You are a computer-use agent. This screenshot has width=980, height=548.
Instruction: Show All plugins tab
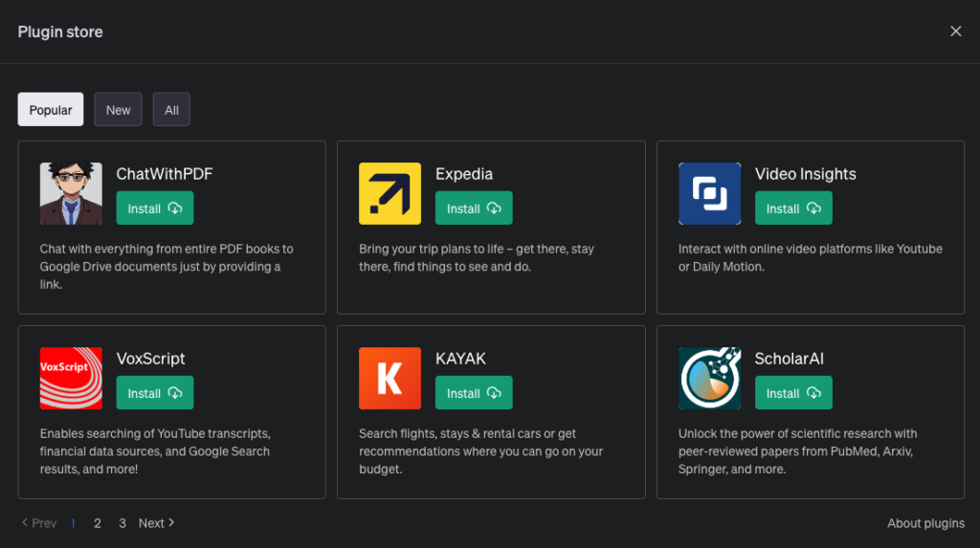(171, 109)
